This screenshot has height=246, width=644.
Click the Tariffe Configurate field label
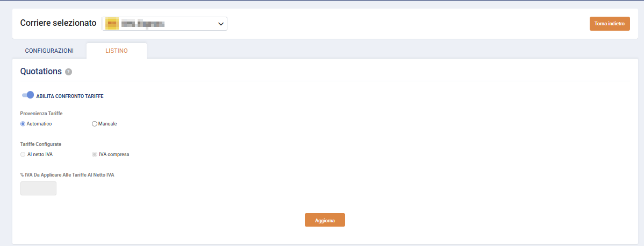tap(41, 144)
